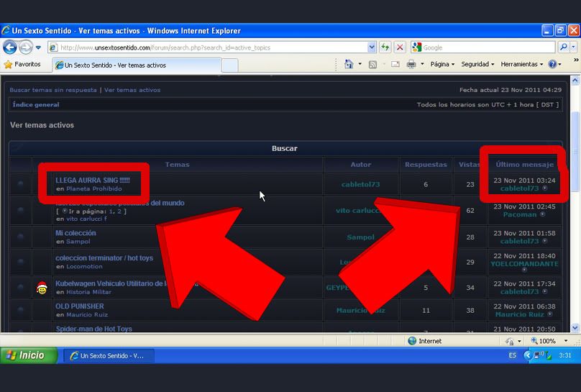The height and width of the screenshot is (392, 581).
Task: Open topic Mi colección
Action: click(76, 233)
